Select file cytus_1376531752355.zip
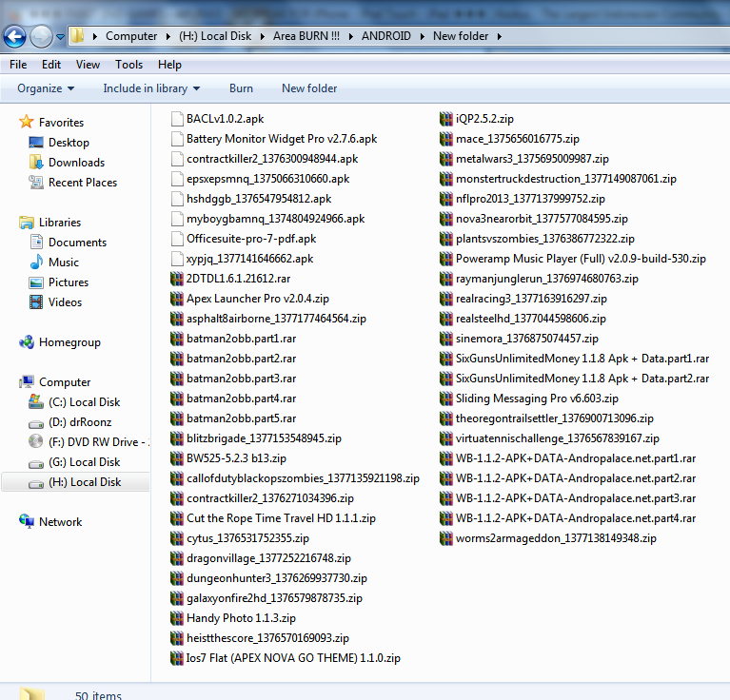The height and width of the screenshot is (700, 730). 247,538
